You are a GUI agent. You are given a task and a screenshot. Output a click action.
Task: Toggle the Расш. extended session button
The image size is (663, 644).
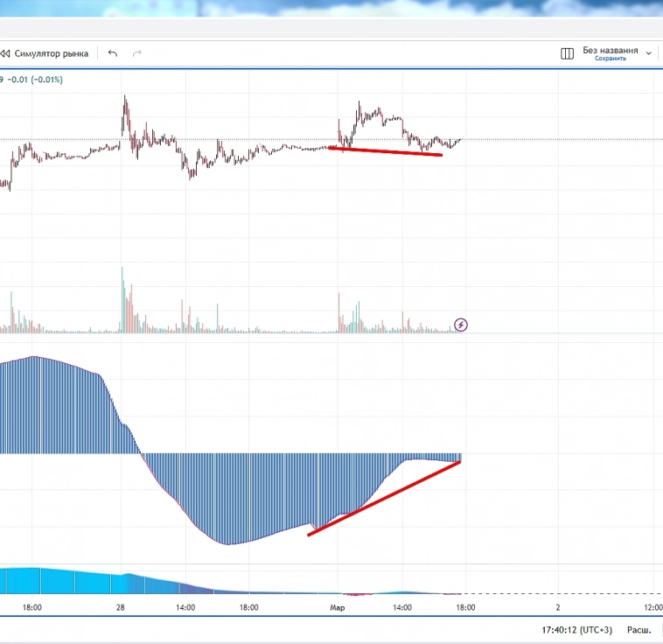639,629
